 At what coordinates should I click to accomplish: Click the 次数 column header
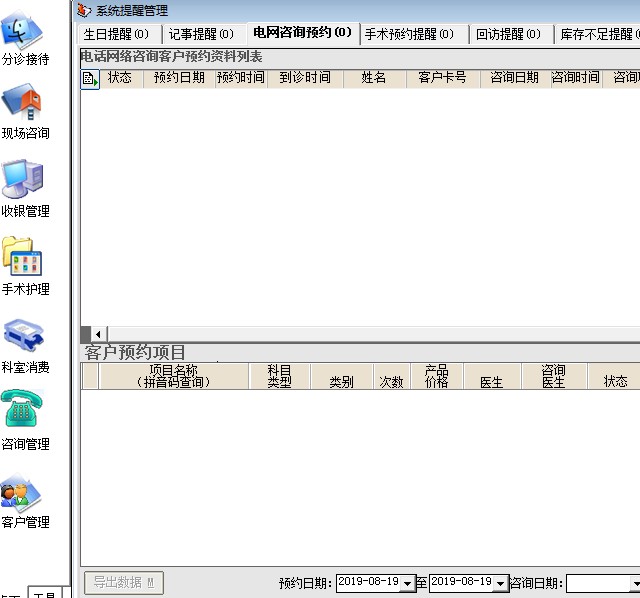click(x=392, y=376)
